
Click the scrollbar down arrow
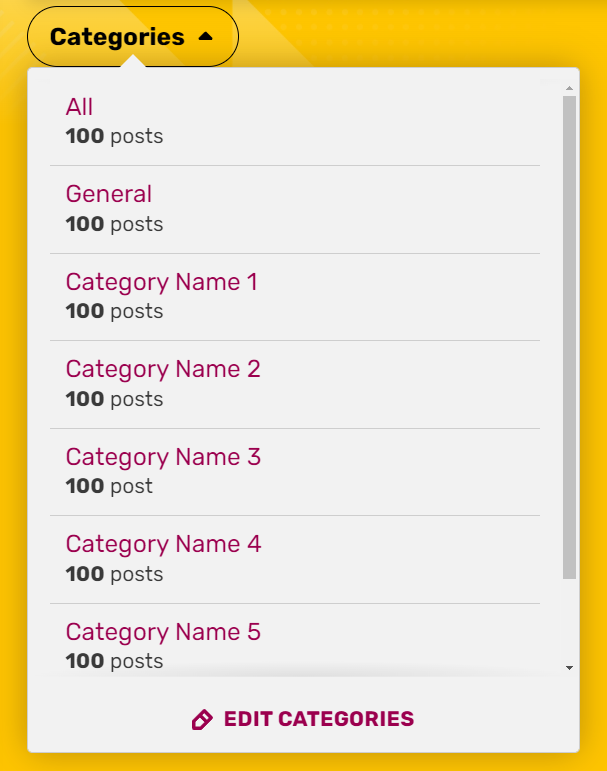click(569, 667)
